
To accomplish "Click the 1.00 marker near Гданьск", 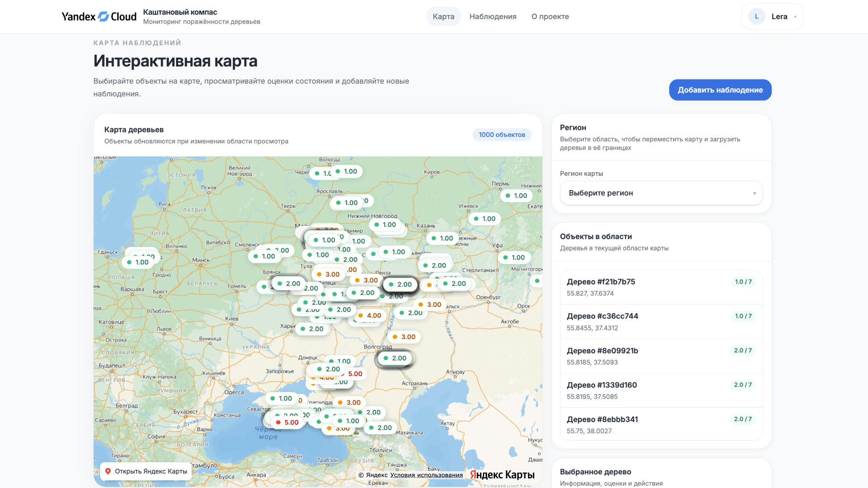I will coord(138,262).
